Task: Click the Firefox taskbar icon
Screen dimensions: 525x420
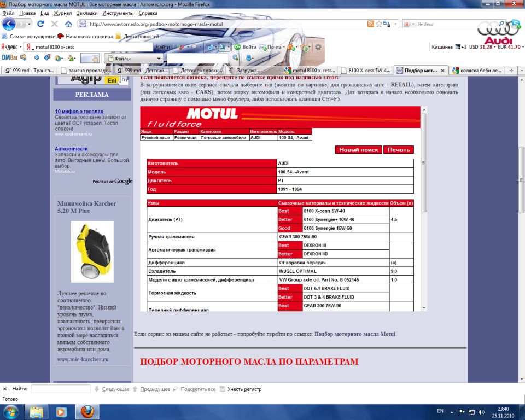Action: (87, 411)
